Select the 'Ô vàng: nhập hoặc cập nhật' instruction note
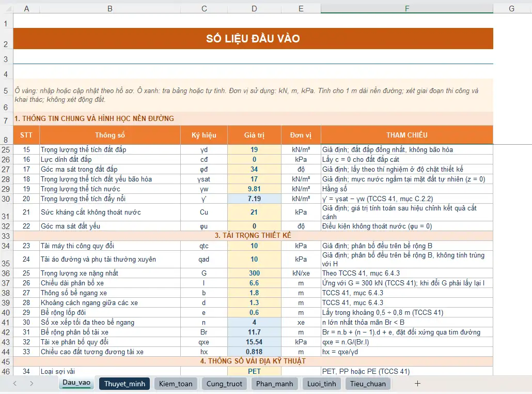532x394 pixels. [253, 96]
